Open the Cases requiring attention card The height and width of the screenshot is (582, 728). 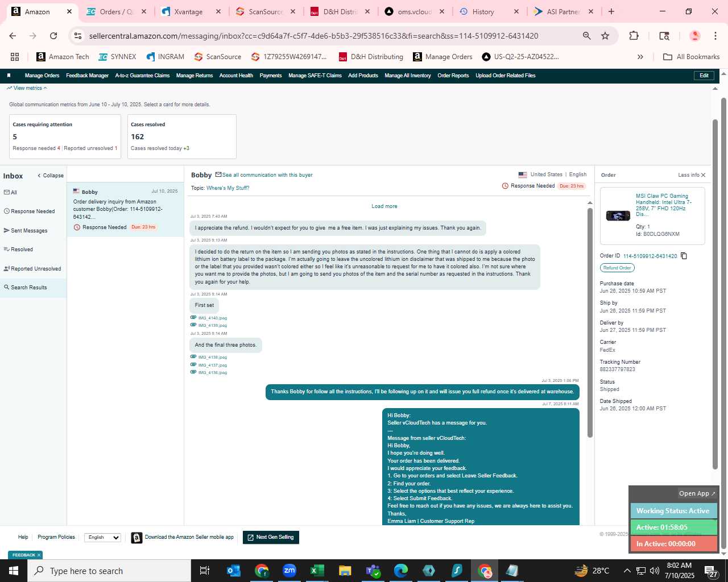65,136
